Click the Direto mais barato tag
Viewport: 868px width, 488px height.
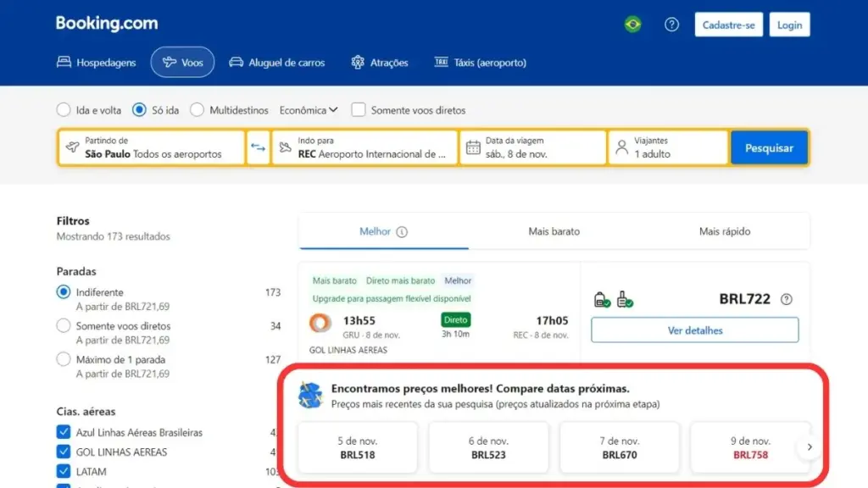400,280
